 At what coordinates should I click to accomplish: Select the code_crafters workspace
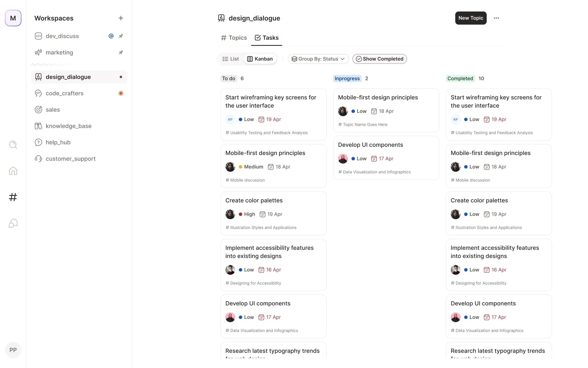(79, 93)
